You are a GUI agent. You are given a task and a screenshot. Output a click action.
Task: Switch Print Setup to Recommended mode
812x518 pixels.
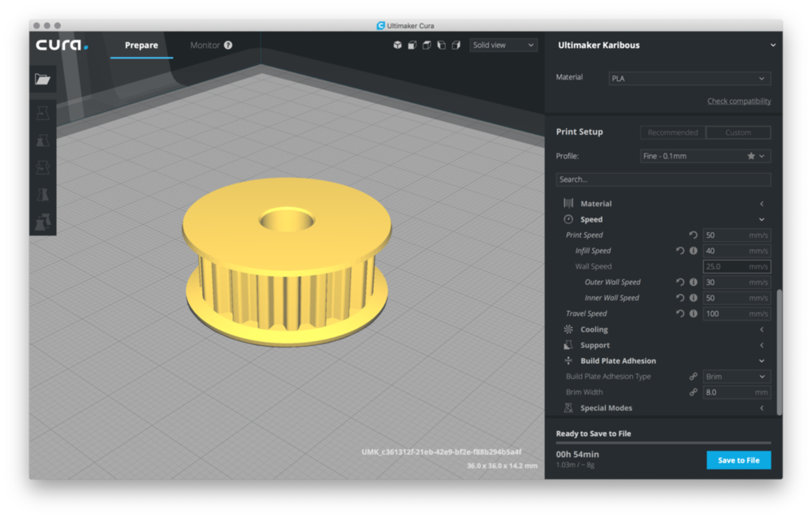tap(672, 132)
